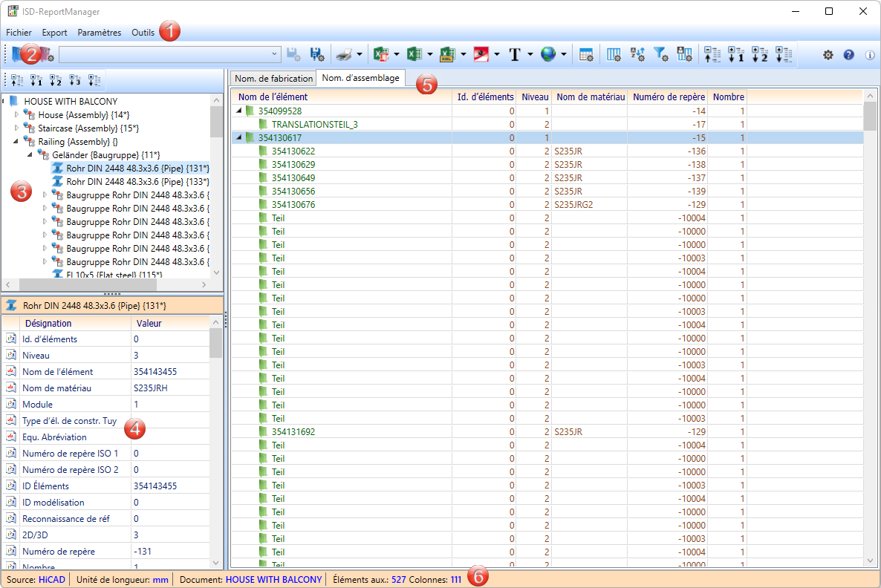Sort by Numéro de repère column header
The image size is (881, 588).
[666, 97]
